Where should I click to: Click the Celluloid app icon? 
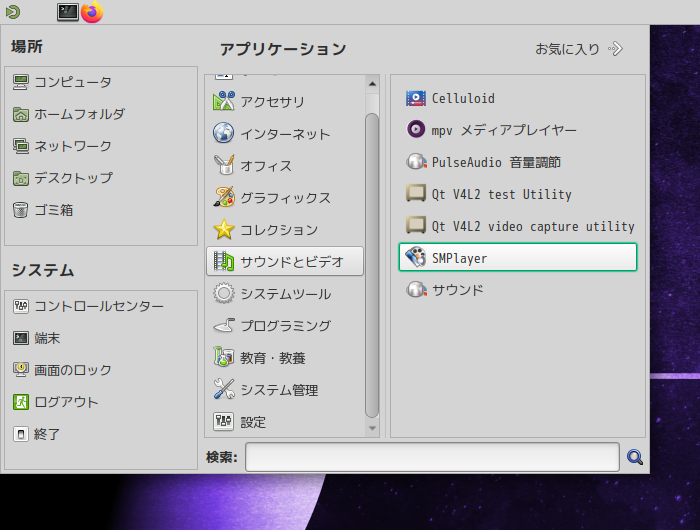tap(416, 98)
